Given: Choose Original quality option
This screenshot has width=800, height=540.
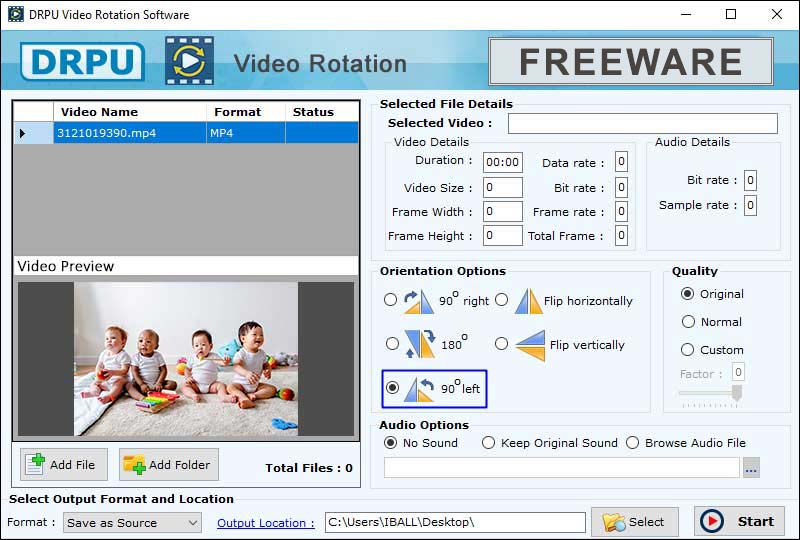Looking at the screenshot, I should 688,294.
